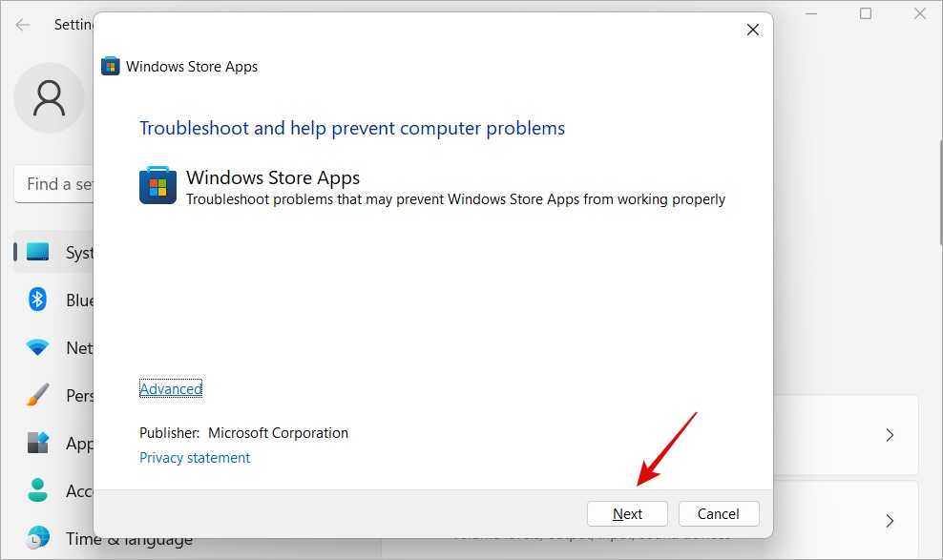This screenshot has width=943, height=560.
Task: Click the Find a setting search box
Action: [53, 184]
